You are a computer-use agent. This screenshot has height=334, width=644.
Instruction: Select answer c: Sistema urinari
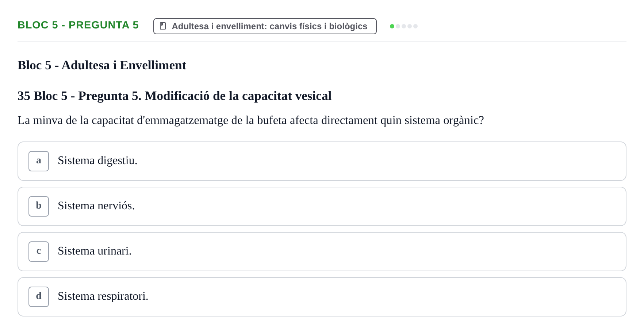pos(322,252)
